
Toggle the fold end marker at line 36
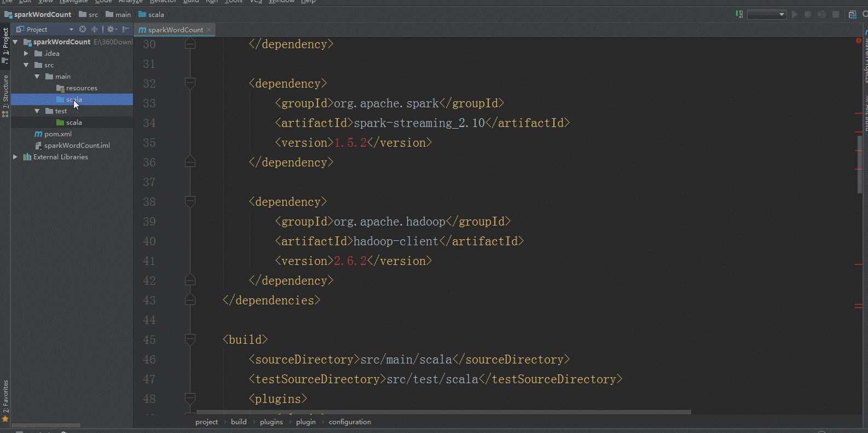(190, 162)
